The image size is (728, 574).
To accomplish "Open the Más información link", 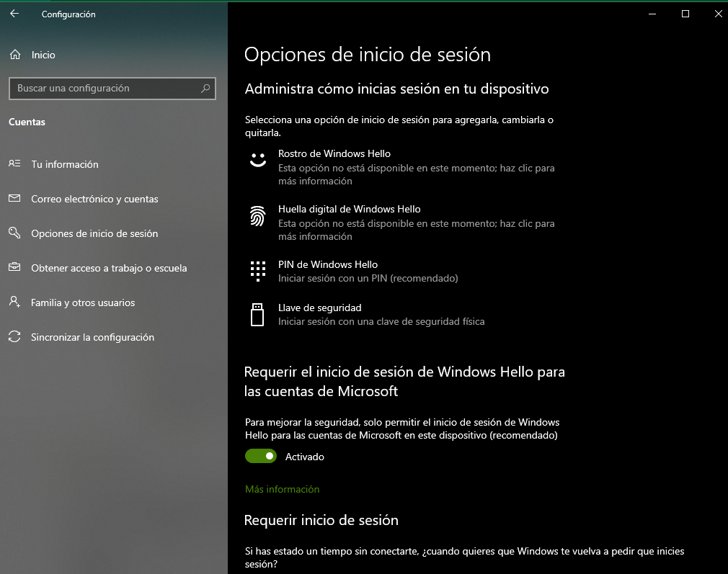I will [x=283, y=489].
